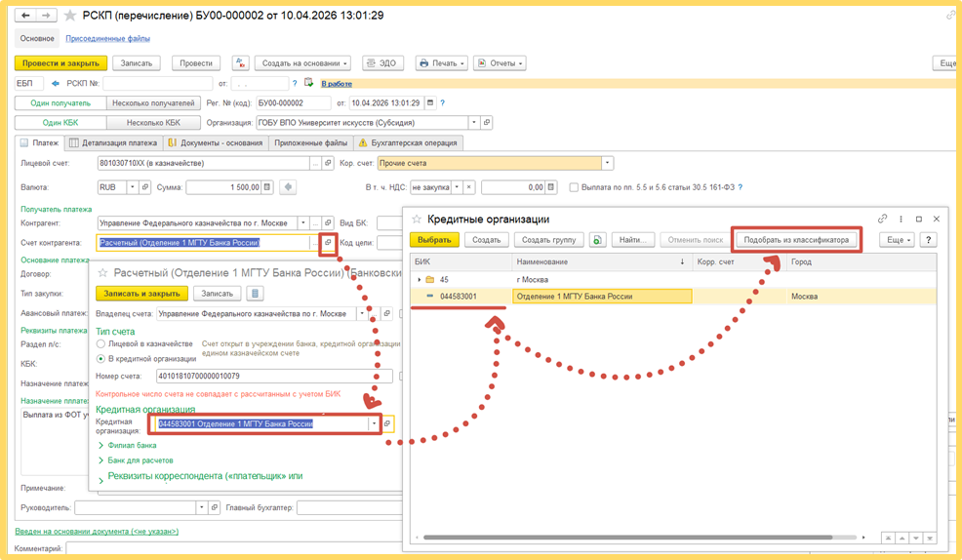Click Записать и закрыть in bank account window
962x560 pixels.
pyautogui.click(x=141, y=294)
